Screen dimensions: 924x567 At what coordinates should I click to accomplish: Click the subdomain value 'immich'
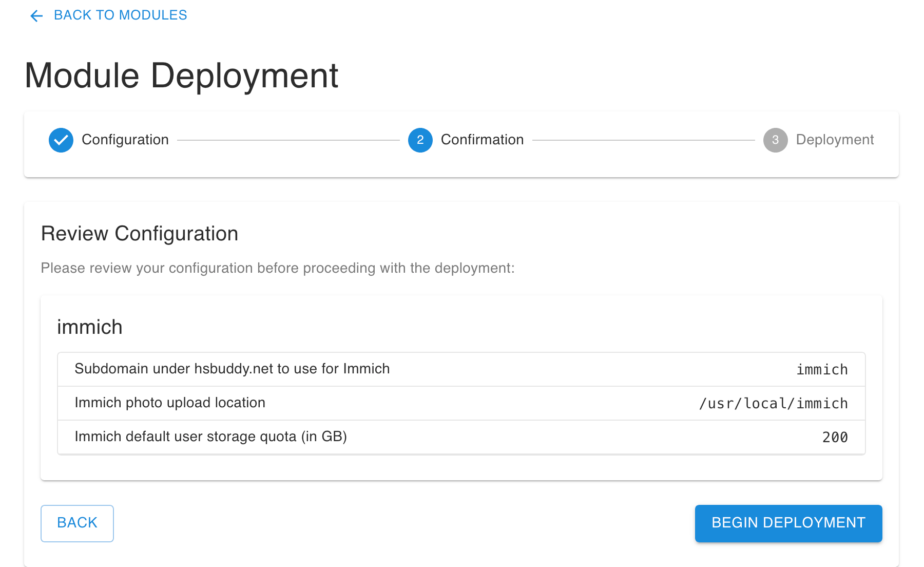tap(822, 370)
